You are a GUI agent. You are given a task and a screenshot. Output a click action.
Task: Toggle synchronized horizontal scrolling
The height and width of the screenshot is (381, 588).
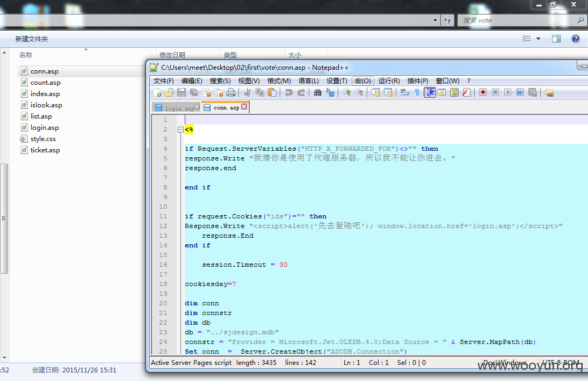pos(388,92)
